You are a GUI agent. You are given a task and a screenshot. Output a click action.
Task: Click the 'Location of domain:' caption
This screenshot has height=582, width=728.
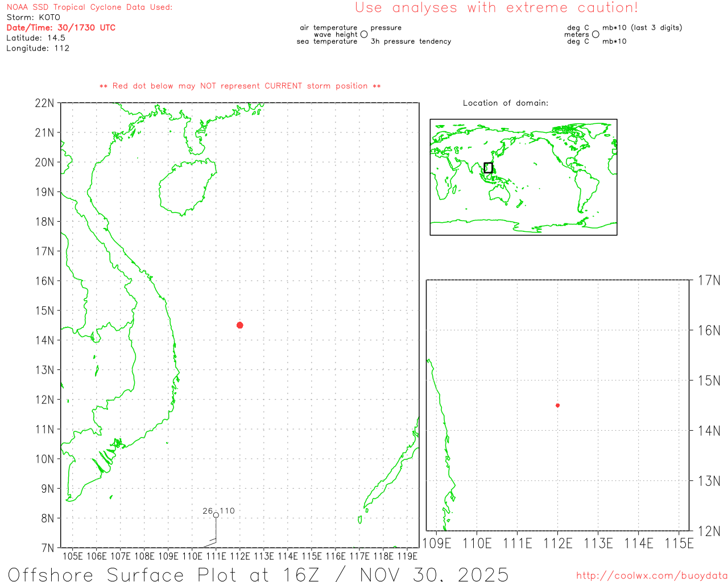click(x=506, y=103)
